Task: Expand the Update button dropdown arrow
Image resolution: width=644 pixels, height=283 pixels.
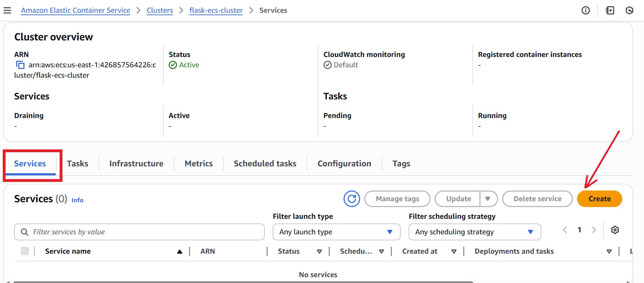Action: pos(488,199)
